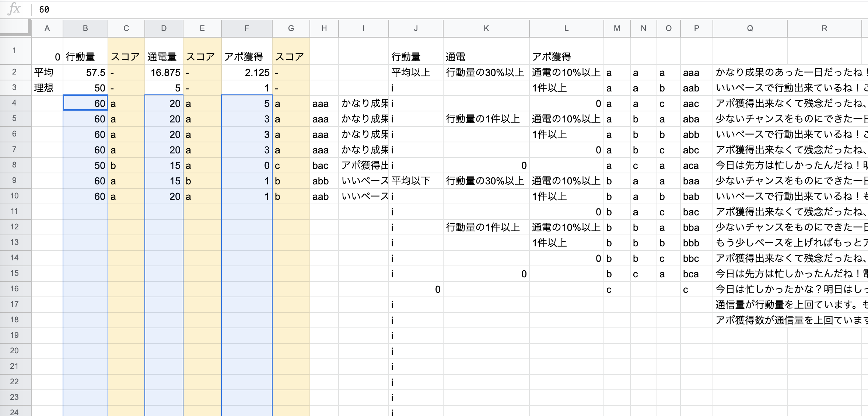Viewport: 868px width, 416px height.
Task: Select the cell containing 16.875
Action: pos(164,72)
